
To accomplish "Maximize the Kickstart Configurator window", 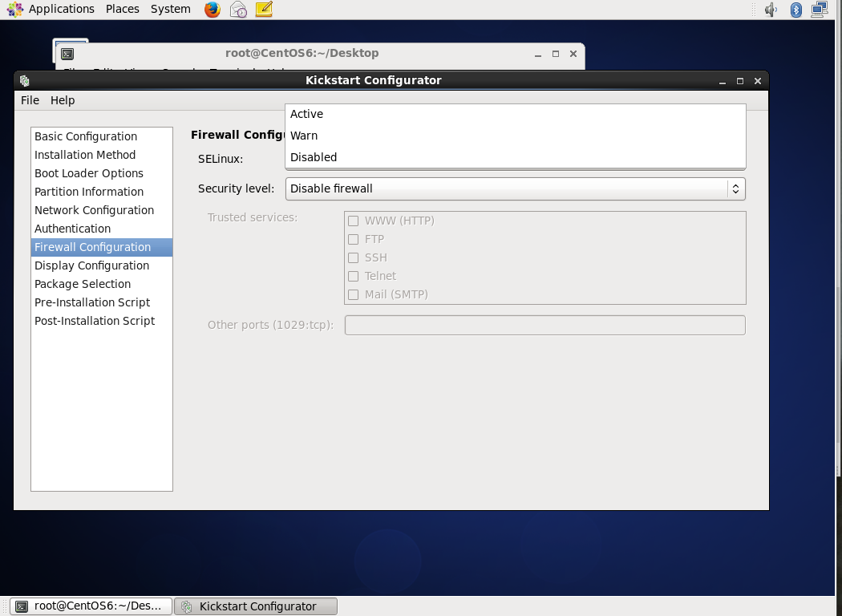I will pos(740,81).
